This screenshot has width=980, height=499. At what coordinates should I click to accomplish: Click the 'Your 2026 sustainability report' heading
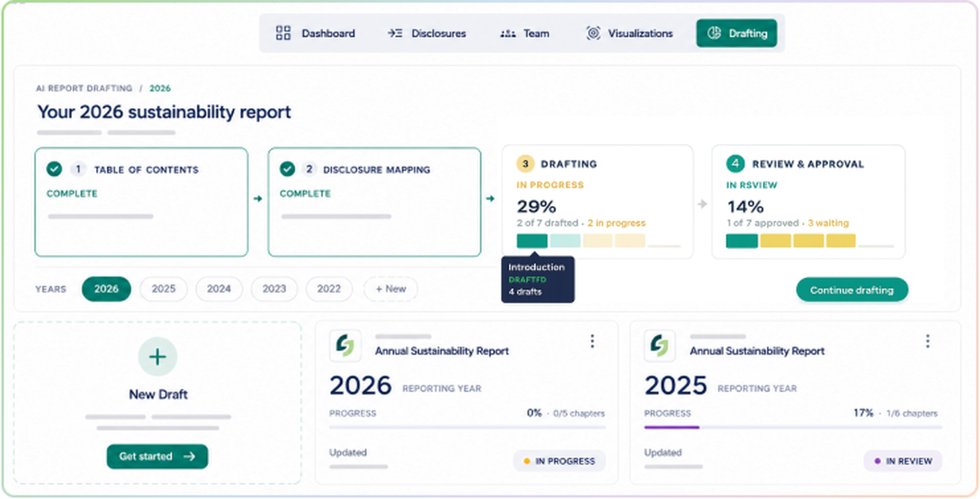pyautogui.click(x=164, y=112)
